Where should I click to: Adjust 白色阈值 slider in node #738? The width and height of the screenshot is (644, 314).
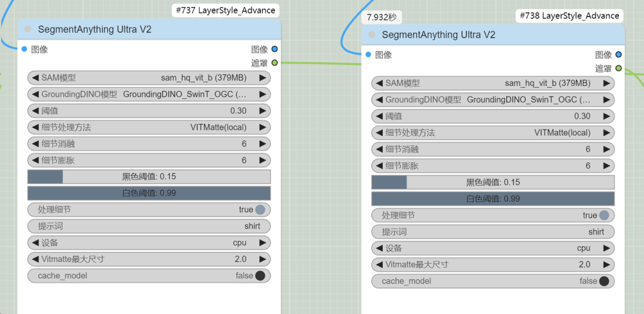pyautogui.click(x=493, y=198)
